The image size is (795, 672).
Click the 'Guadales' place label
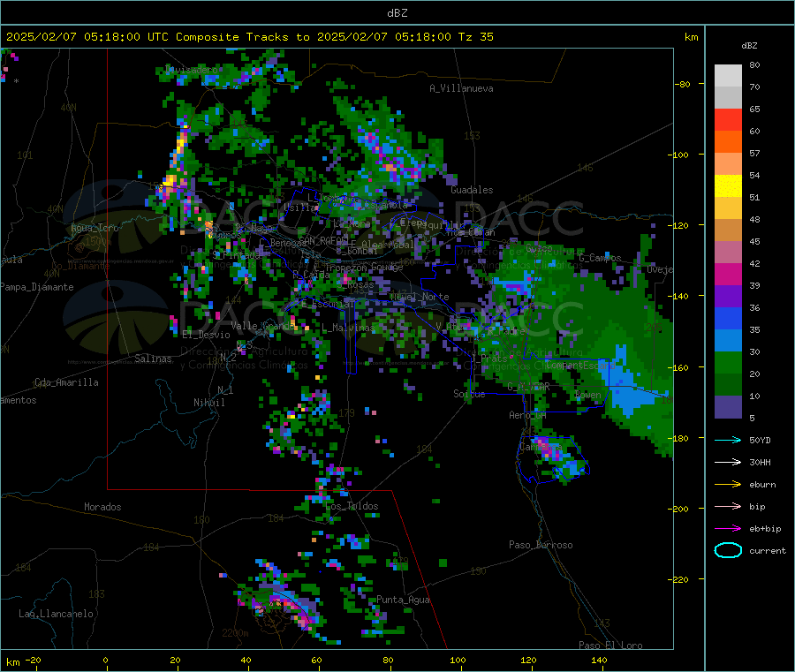click(x=472, y=190)
